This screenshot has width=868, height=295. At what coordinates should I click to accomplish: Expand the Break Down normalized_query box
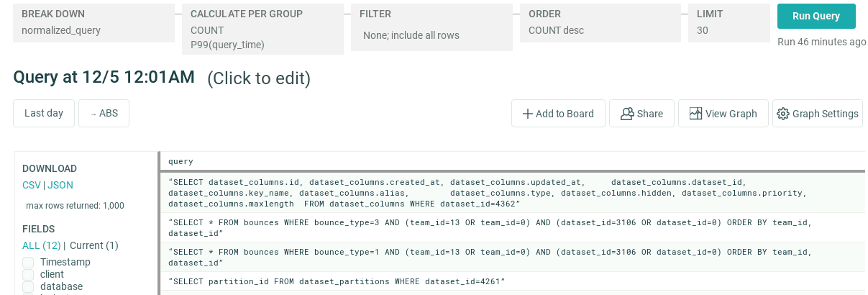[93, 23]
